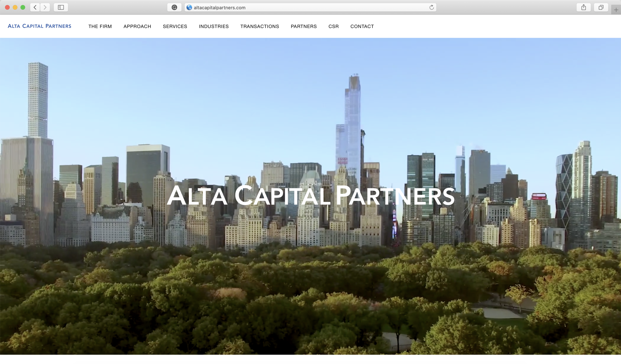Open the SERVICES navigation link
Screen dimensions: 621x364
click(x=175, y=26)
